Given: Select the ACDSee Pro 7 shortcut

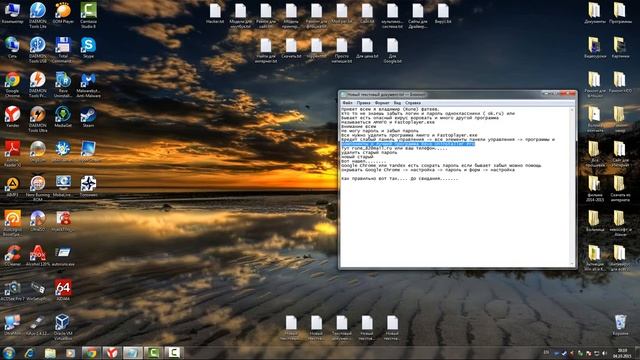Looking at the screenshot, I should click(x=12, y=290).
